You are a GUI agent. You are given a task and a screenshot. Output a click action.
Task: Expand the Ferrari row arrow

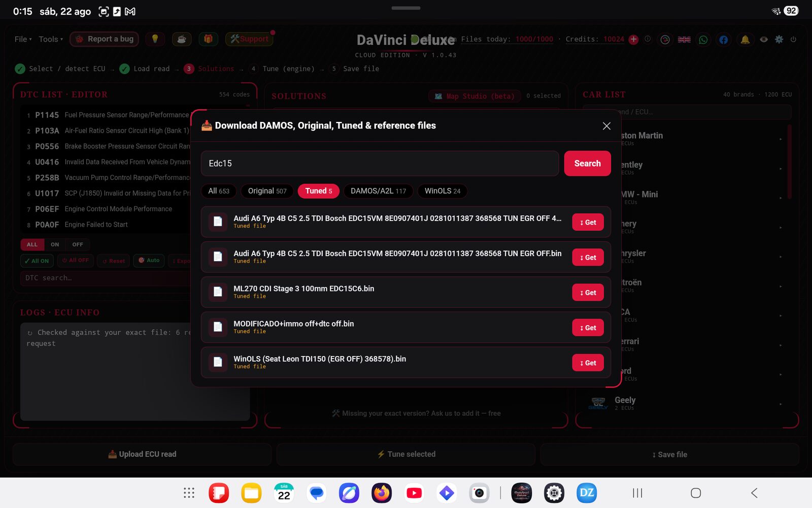pos(781,345)
